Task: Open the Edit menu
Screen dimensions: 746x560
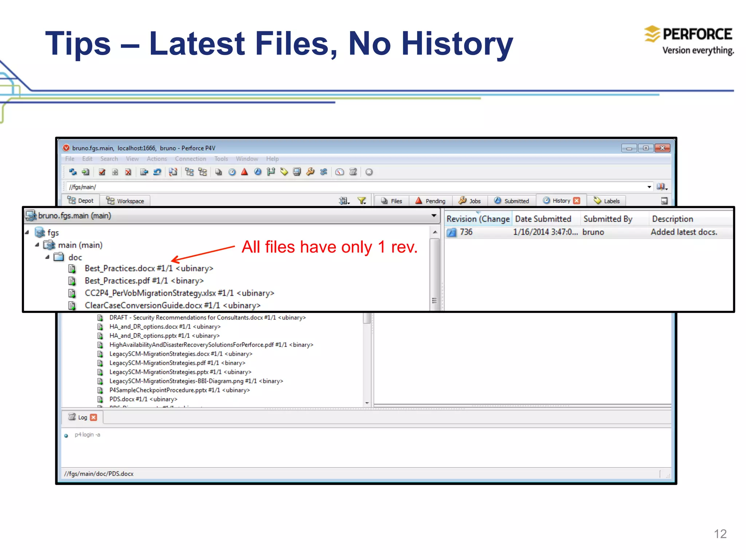Action: click(x=87, y=159)
